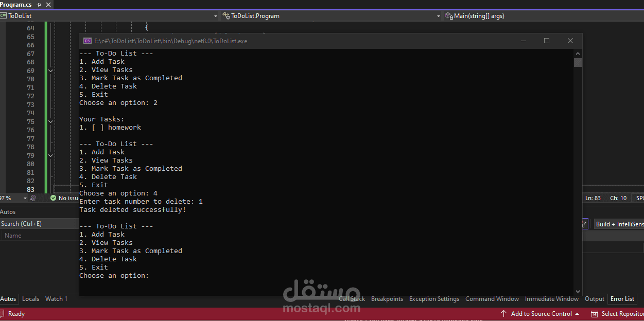
Task: Click the console scrollbar up arrow
Action: coord(578,53)
